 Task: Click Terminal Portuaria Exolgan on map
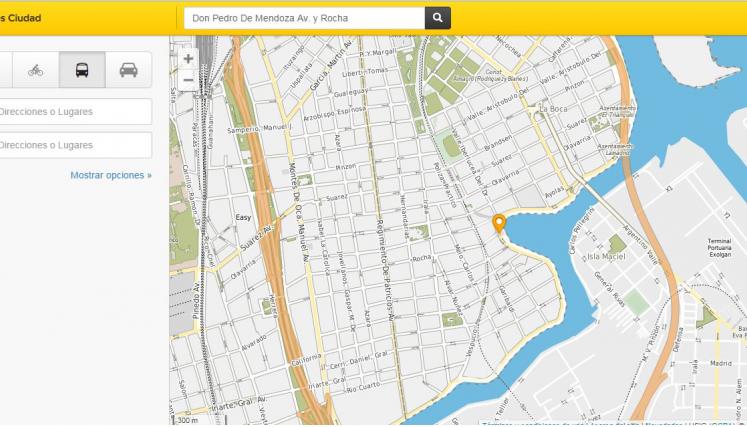(x=720, y=248)
